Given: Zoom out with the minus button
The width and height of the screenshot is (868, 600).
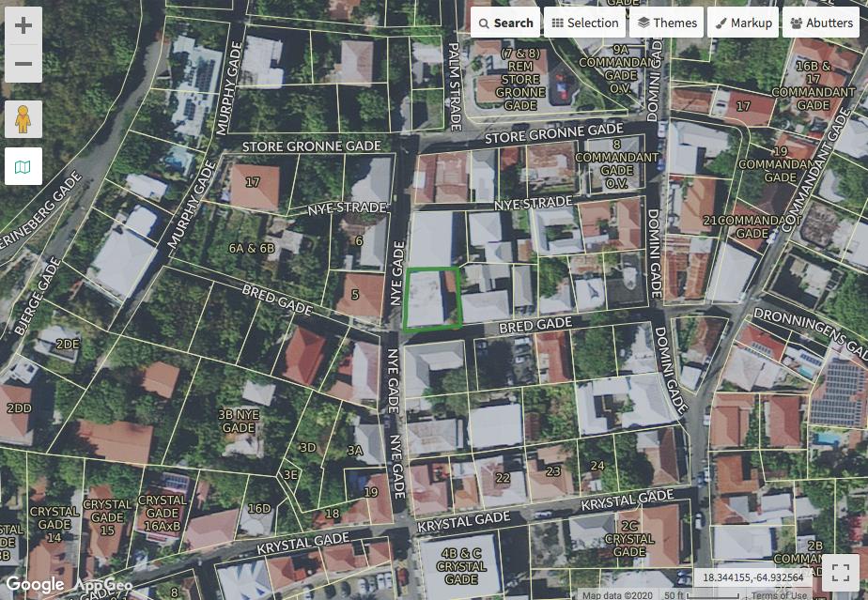Looking at the screenshot, I should (x=23, y=64).
